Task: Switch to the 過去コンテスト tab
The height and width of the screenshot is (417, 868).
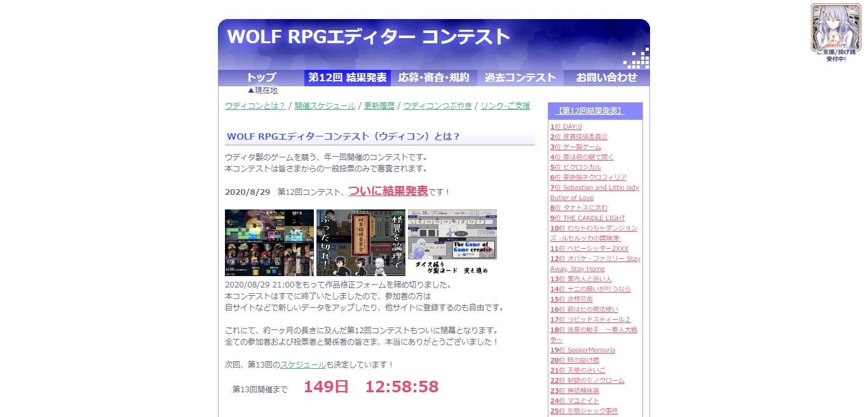Action: (x=520, y=77)
